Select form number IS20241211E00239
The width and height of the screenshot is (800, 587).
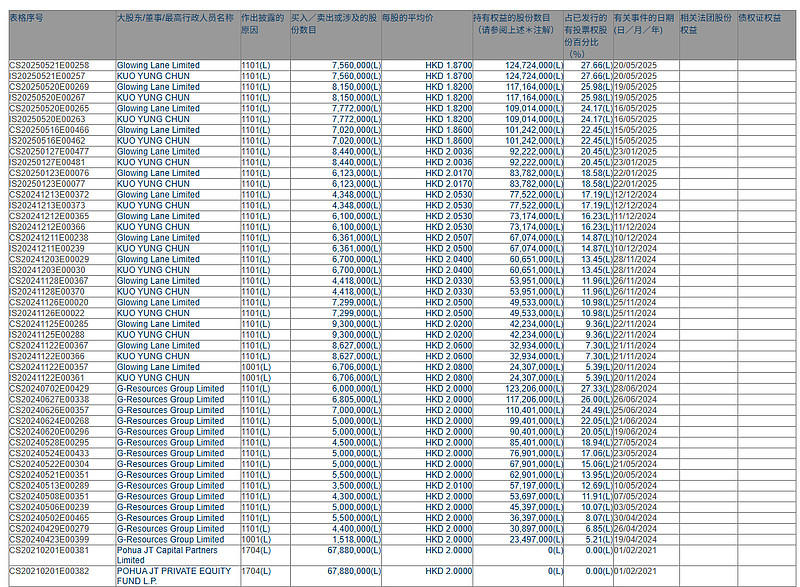coord(47,248)
